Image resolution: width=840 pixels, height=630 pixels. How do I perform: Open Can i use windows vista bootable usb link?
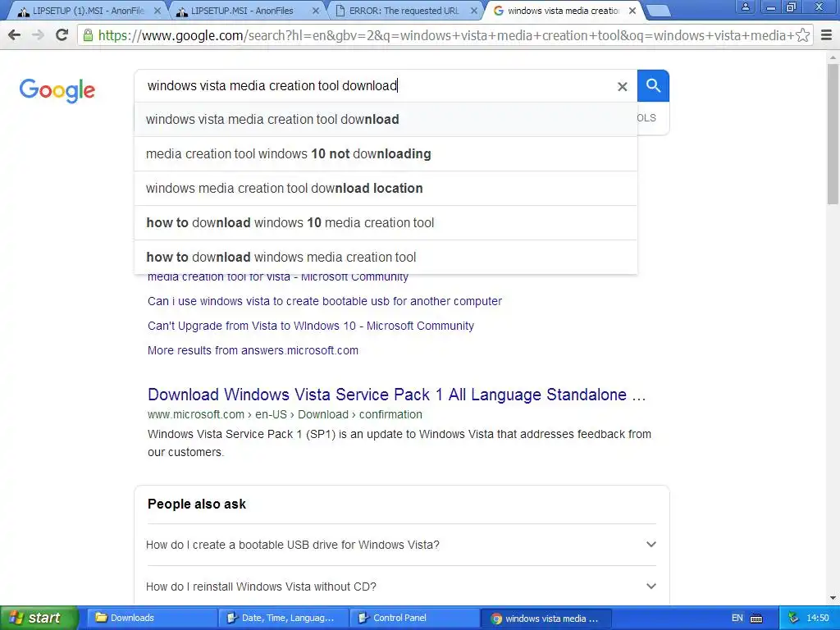325,301
